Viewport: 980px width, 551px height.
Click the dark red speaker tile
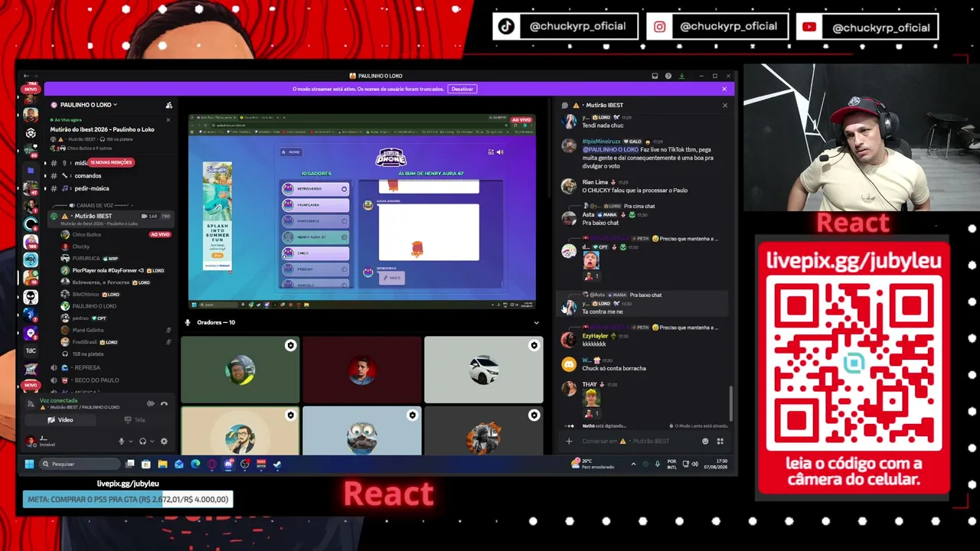coord(361,370)
